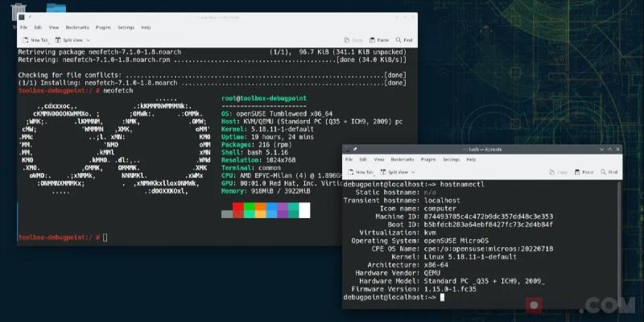Click the 'Memory: 918MiB / 3922MiB' line

click(x=266, y=192)
